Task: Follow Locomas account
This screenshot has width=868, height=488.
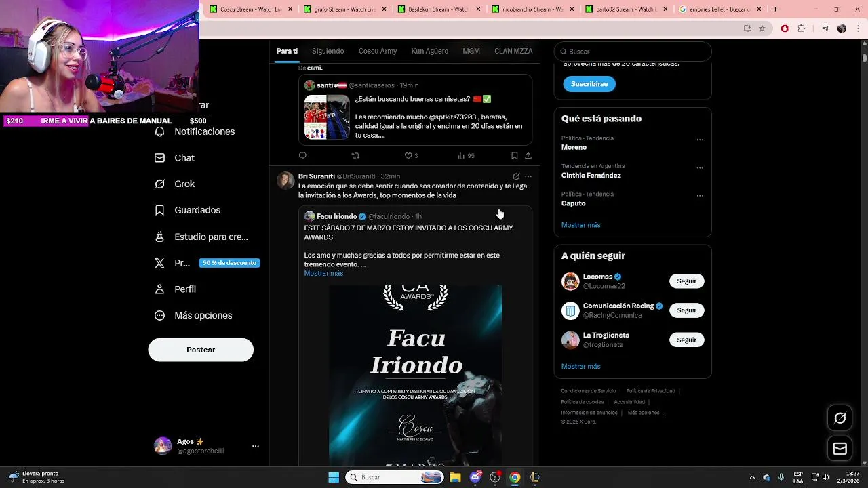Action: click(686, 281)
